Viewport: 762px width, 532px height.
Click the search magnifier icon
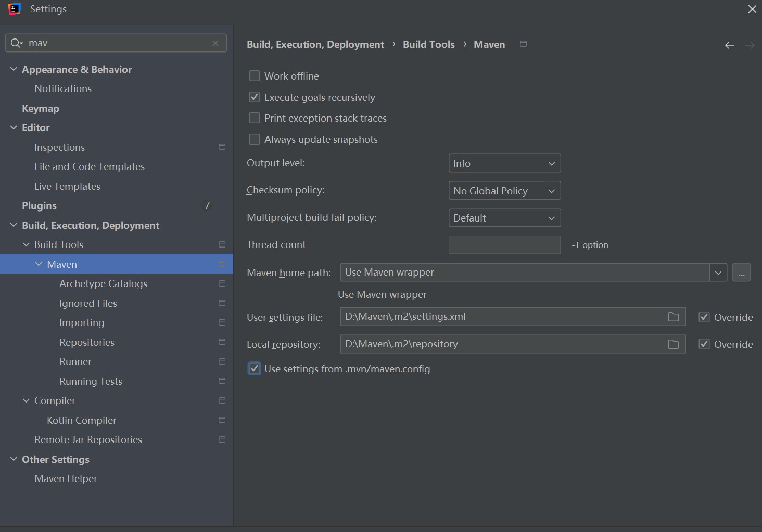pos(16,43)
